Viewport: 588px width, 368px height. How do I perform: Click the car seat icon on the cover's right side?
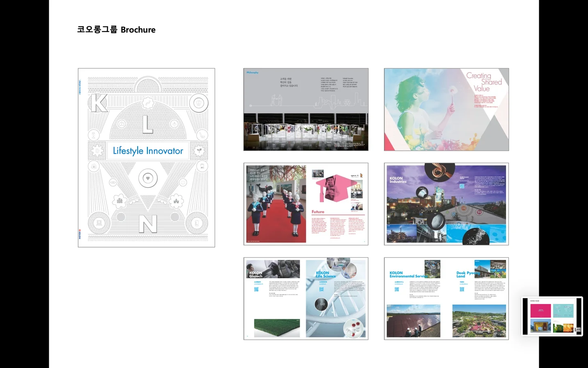[x=202, y=135]
